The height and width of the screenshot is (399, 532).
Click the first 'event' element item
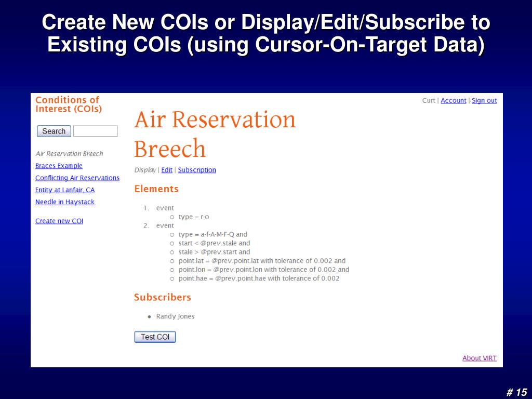tap(165, 208)
